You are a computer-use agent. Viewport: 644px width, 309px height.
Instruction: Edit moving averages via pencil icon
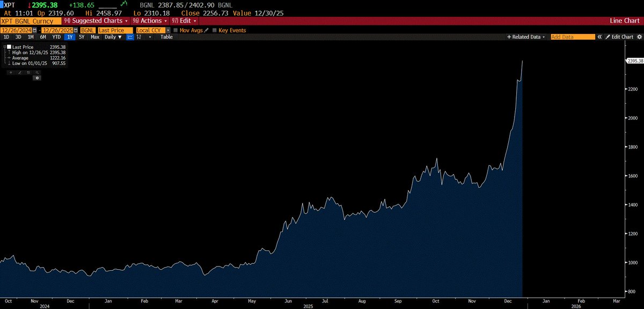tap(206, 30)
